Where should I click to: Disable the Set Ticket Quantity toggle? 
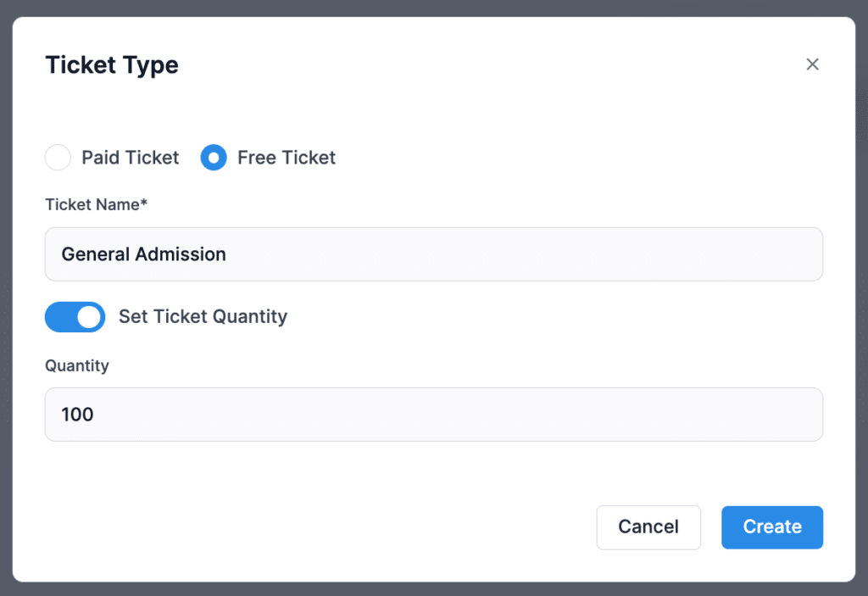coord(75,317)
